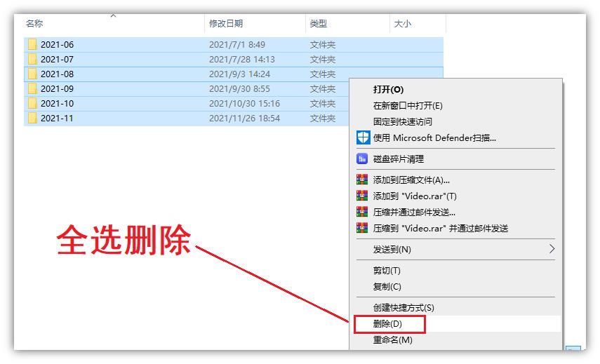Click the 2021-08 folder icon
600x364 pixels.
(32, 74)
